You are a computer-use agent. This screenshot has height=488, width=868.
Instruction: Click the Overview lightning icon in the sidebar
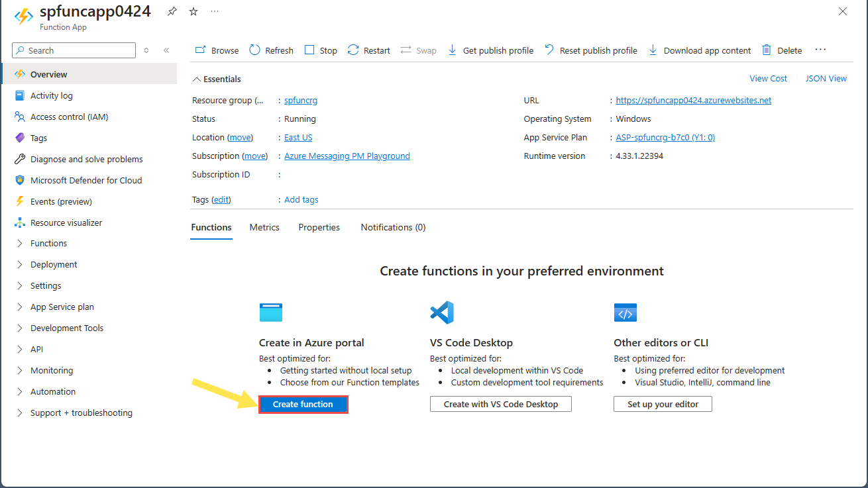20,74
